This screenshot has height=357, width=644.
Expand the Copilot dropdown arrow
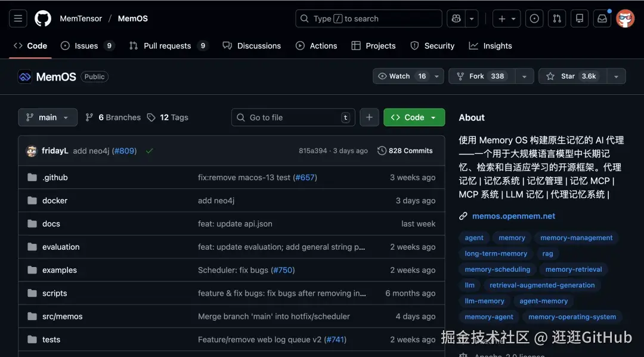tap(472, 18)
